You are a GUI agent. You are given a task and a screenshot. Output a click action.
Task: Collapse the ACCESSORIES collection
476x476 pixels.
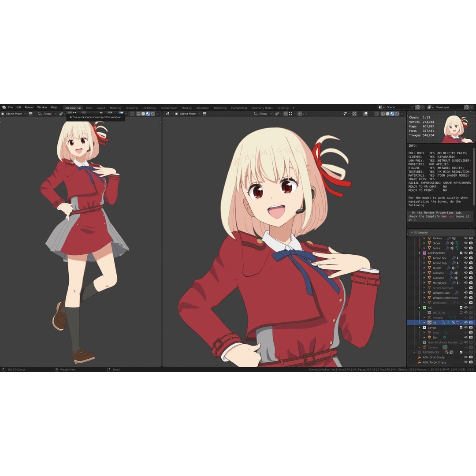419,253
